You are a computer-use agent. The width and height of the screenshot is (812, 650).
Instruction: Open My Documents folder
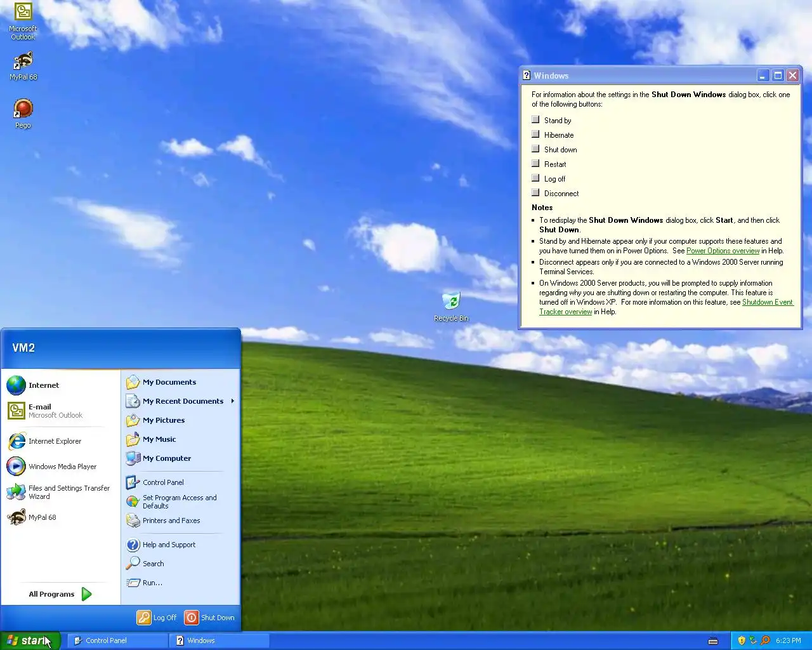tap(180, 382)
